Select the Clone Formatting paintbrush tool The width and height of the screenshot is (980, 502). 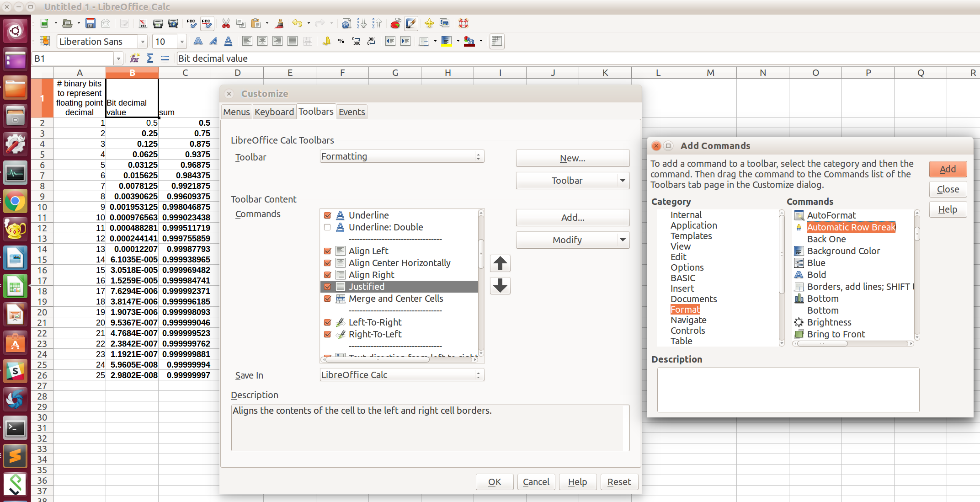tap(279, 23)
